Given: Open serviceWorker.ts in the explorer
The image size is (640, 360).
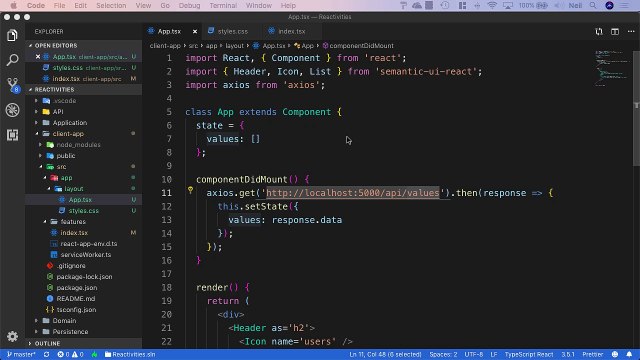Looking at the screenshot, I should pyautogui.click(x=86, y=255).
